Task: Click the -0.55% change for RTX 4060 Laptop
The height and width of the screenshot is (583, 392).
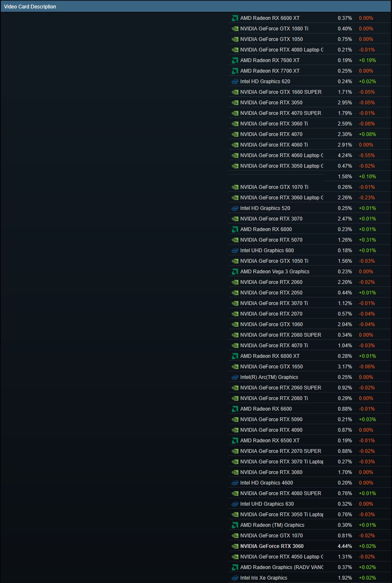Action: [x=367, y=155]
